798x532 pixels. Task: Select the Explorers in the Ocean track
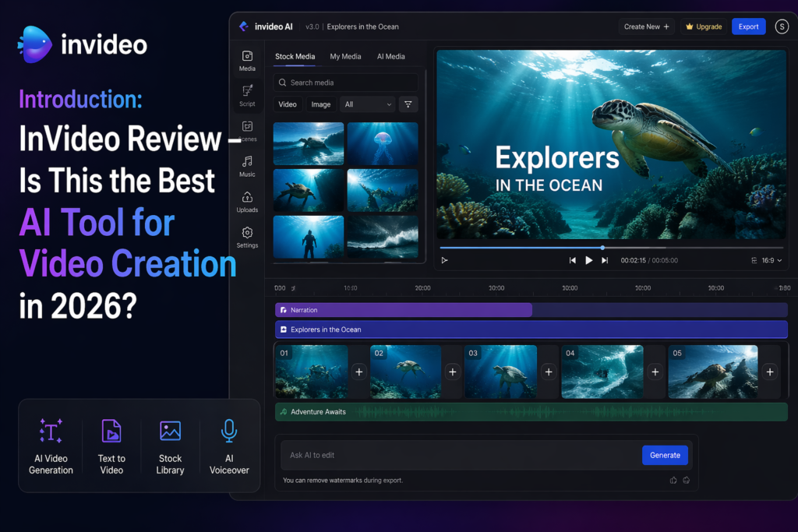531,329
